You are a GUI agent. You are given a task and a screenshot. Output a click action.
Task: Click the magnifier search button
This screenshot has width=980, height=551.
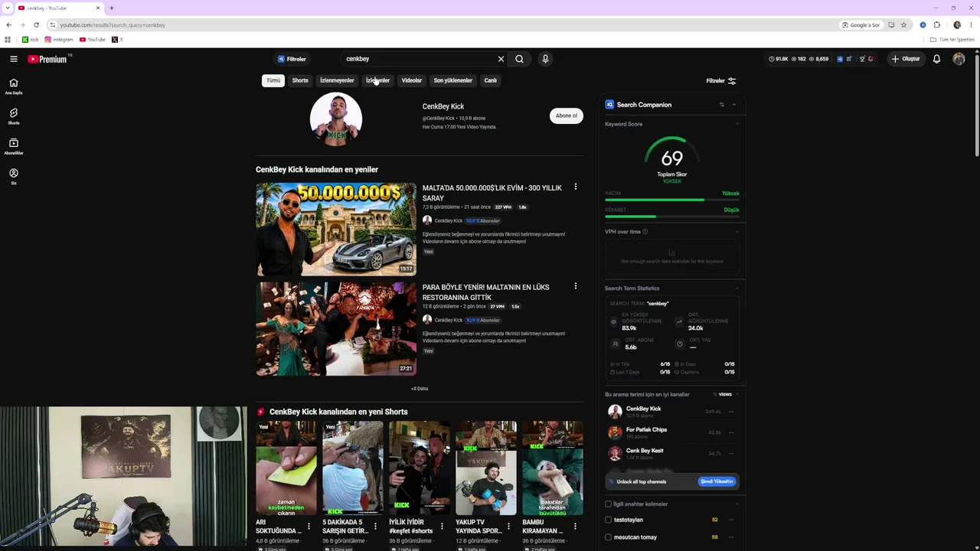519,59
